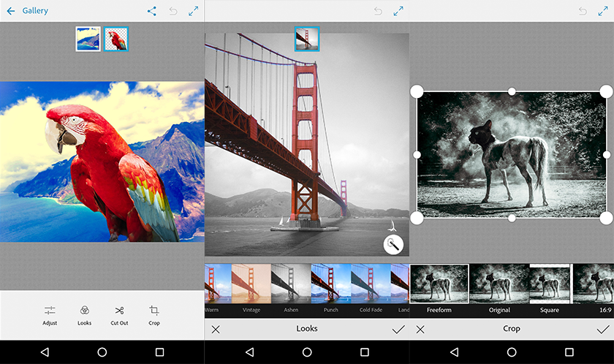Share the parrot image via share icon
The width and height of the screenshot is (614, 364).
click(152, 11)
